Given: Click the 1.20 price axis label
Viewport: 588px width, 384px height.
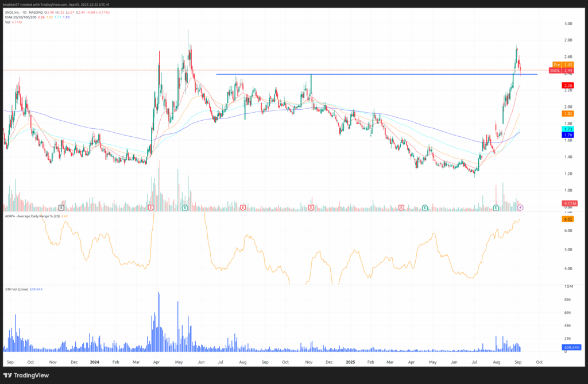Looking at the screenshot, I should [568, 174].
